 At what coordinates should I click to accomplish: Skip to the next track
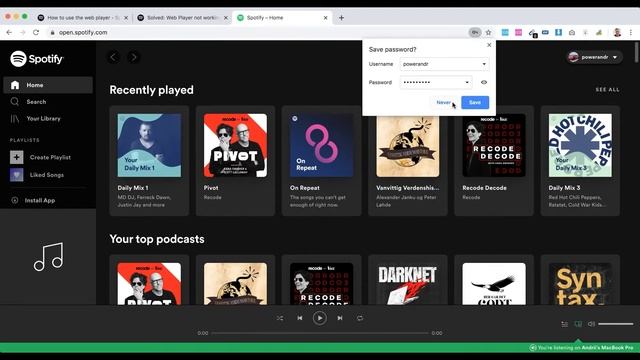[x=340, y=318]
